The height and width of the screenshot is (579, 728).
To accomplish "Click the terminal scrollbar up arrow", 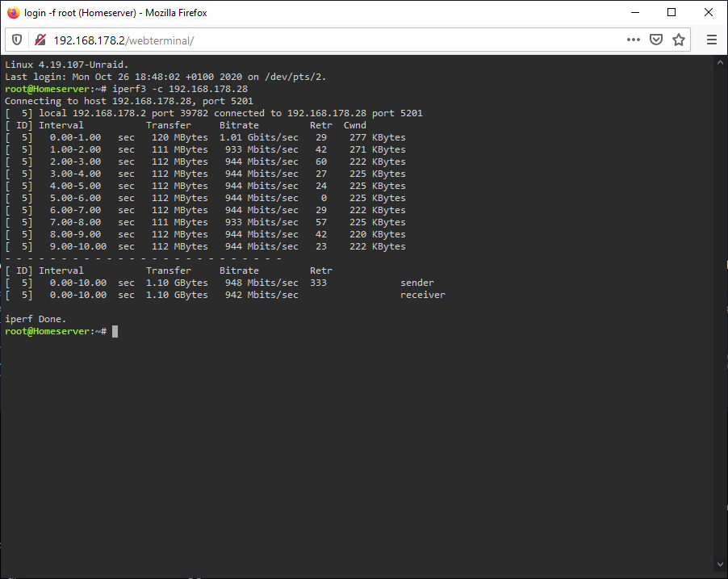I will (x=720, y=62).
